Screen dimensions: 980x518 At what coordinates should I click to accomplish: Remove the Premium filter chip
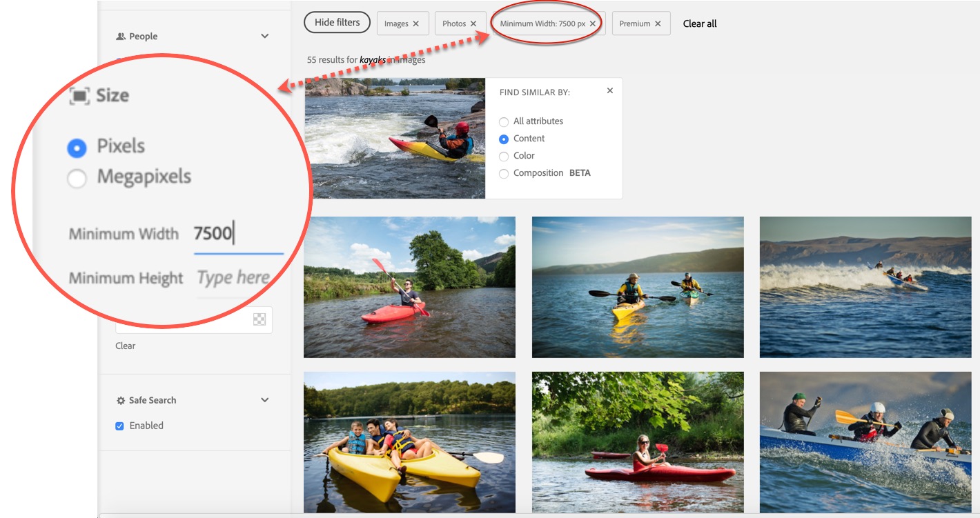point(658,23)
